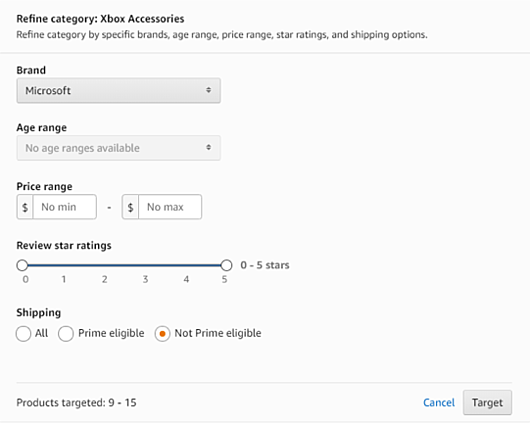Click the 4 tick mark under rating slider
530x424 pixels.
[186, 279]
